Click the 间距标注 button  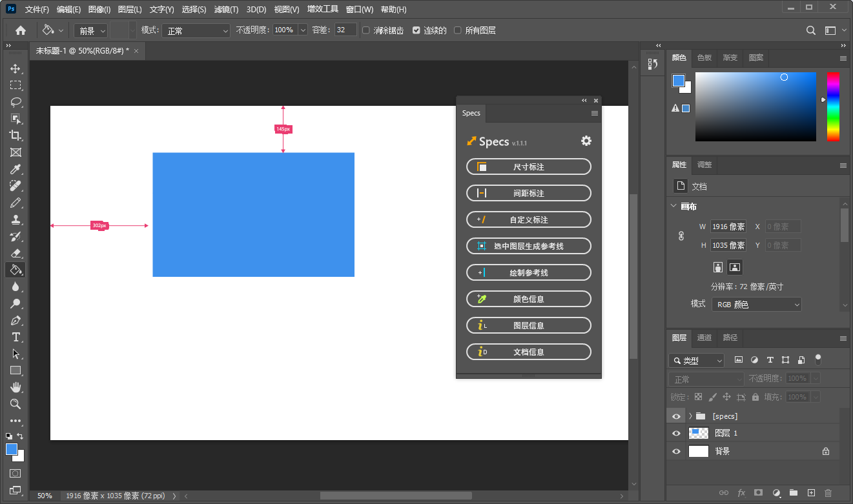(528, 193)
